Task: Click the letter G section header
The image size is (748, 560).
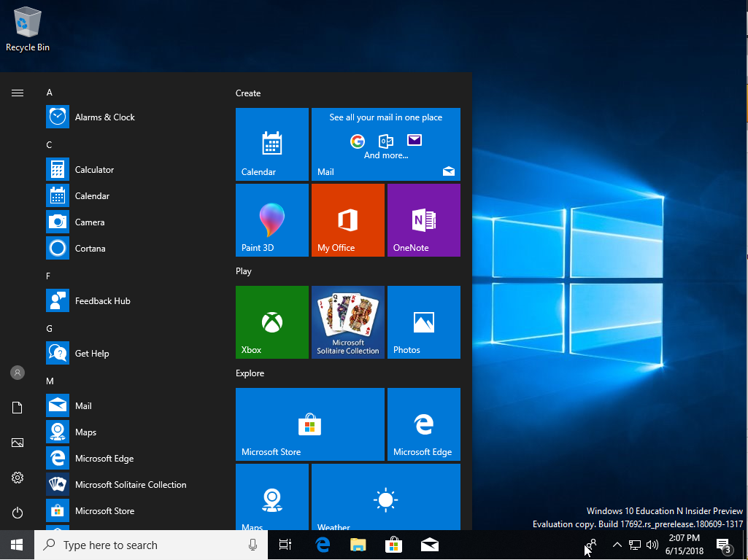Action: pyautogui.click(x=49, y=328)
